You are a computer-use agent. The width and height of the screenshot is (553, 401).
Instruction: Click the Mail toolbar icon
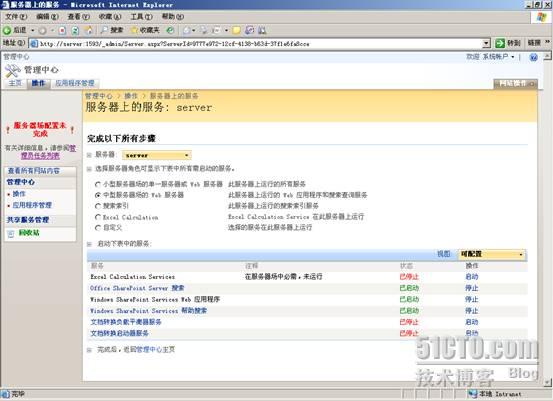click(x=187, y=31)
